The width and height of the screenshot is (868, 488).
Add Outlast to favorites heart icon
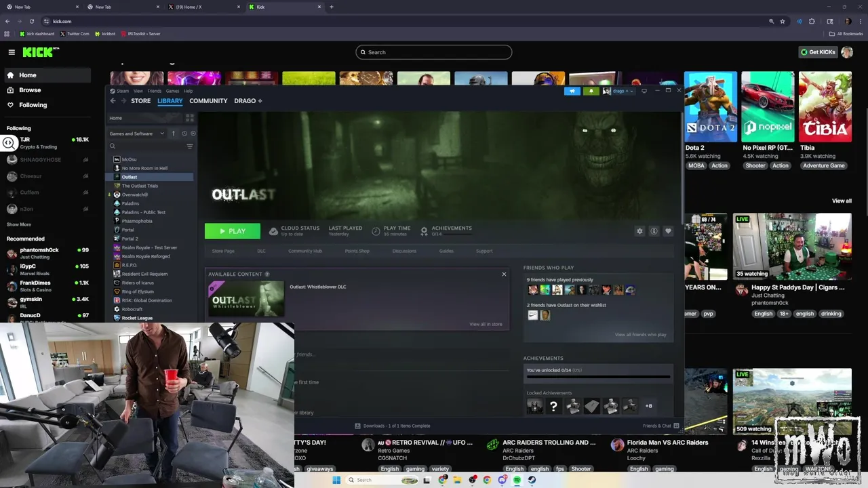668,231
